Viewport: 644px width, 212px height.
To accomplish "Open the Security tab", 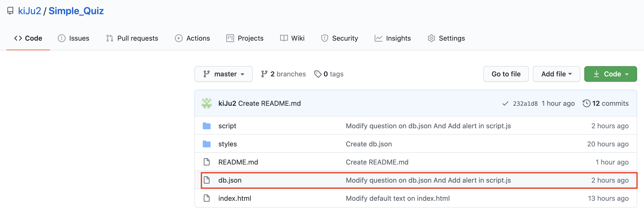I will click(339, 38).
